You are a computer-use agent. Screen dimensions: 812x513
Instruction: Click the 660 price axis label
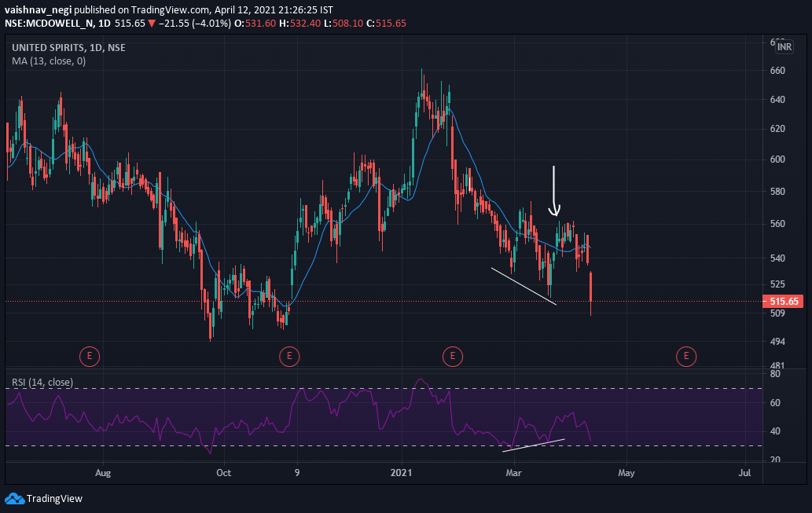tap(777, 71)
